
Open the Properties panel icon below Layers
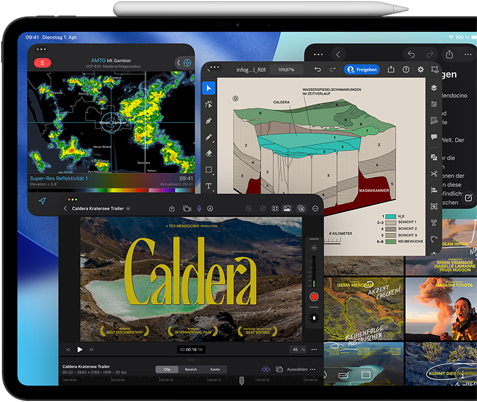coord(434,104)
